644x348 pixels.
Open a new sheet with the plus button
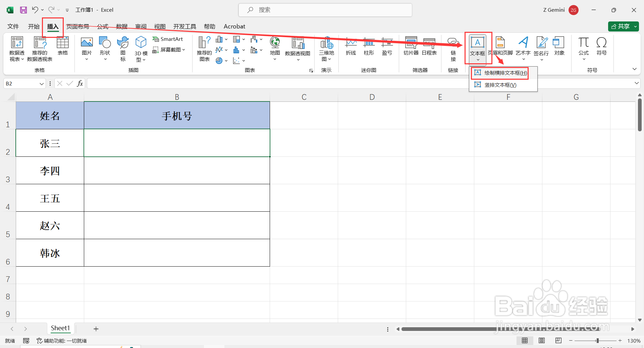[96, 329]
